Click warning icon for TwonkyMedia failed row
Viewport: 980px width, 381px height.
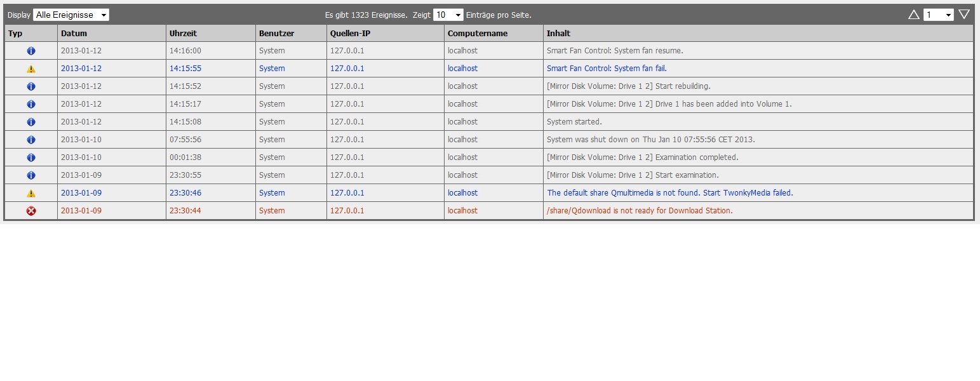31,193
